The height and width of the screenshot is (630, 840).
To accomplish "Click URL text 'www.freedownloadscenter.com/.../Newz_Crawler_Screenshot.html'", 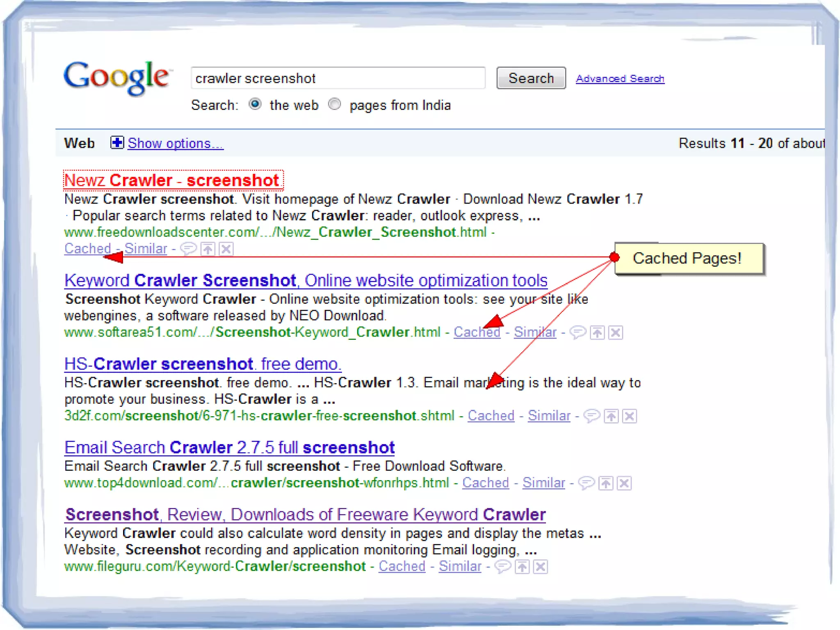I will (275, 232).
